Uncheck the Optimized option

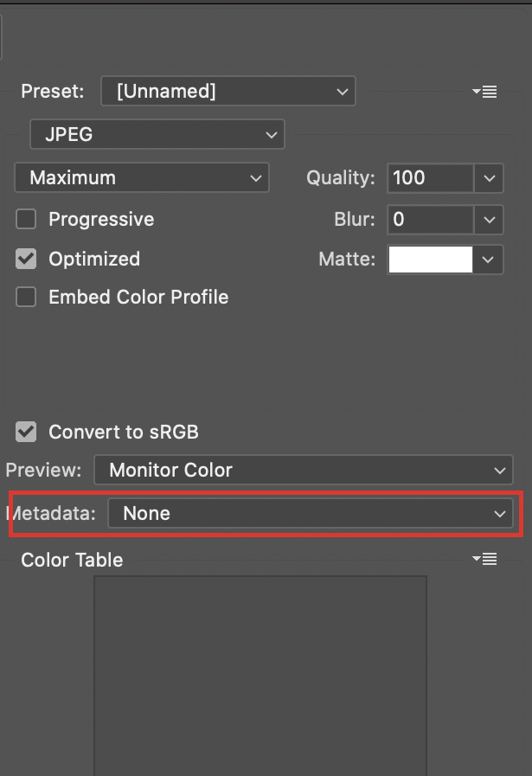tap(26, 259)
